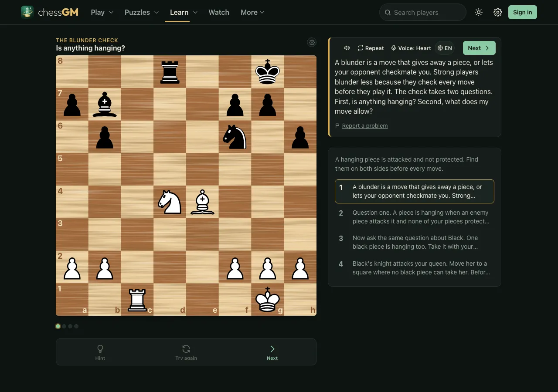Click the black bishop on b7

[x=105, y=105]
